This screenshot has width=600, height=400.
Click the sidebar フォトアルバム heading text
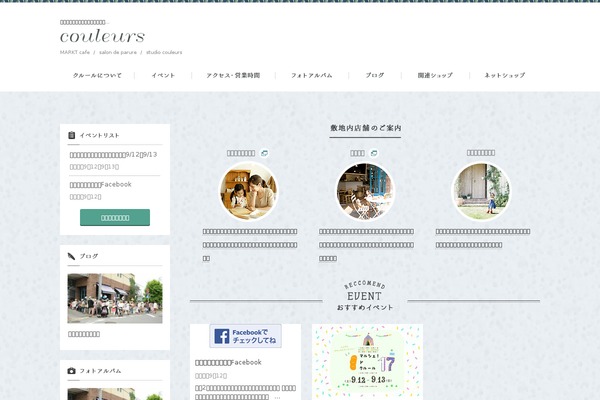click(100, 371)
